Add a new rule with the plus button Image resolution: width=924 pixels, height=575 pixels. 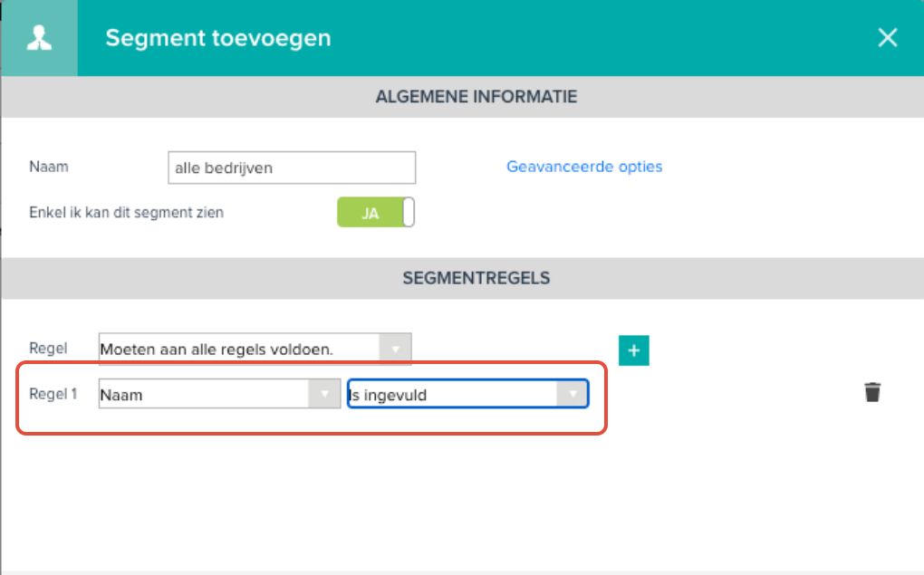coord(633,350)
